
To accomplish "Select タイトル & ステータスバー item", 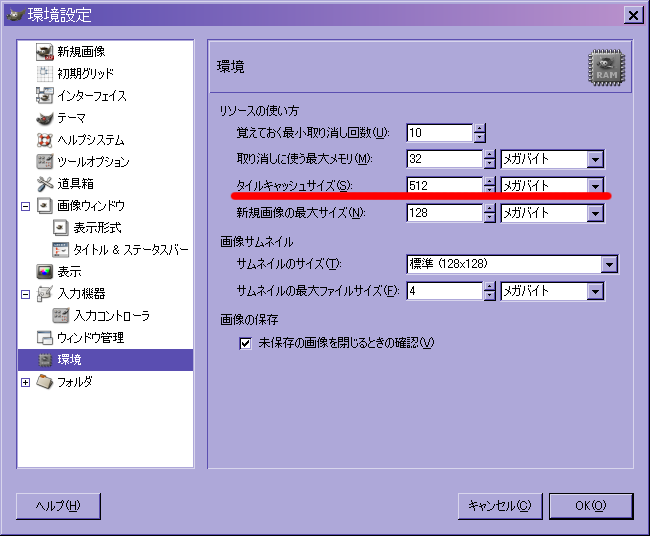I will pos(131,250).
